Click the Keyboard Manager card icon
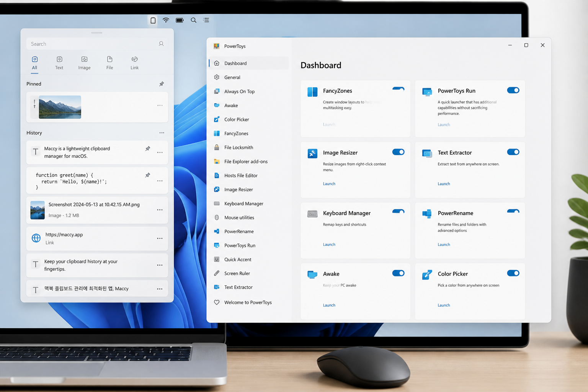The height and width of the screenshot is (392, 588). 312,214
